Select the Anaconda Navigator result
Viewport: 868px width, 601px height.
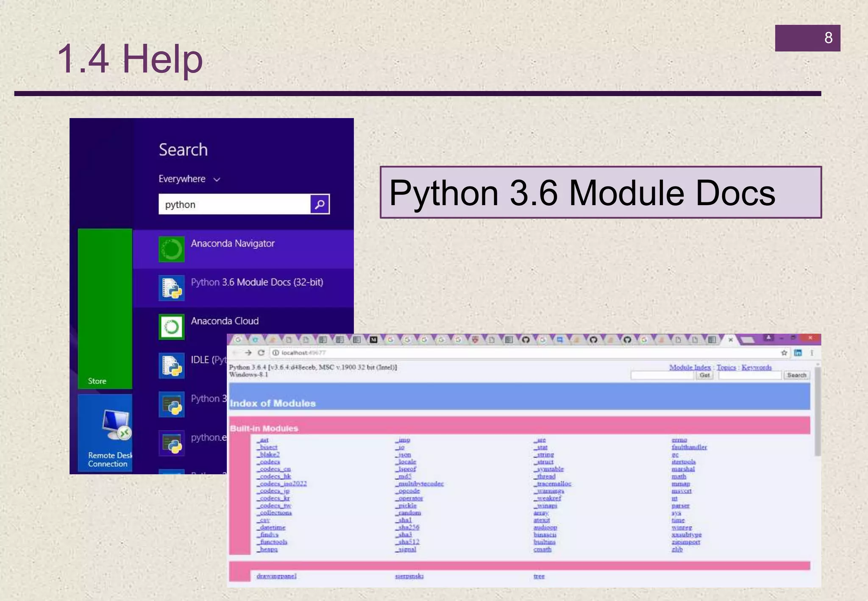coord(243,249)
